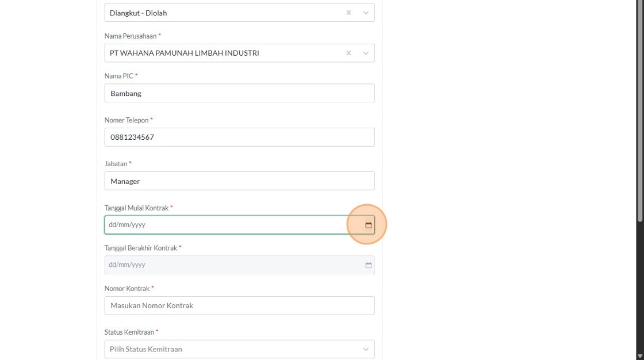Open the Tanggal Mulai Kontrak calendar picker

(369, 225)
